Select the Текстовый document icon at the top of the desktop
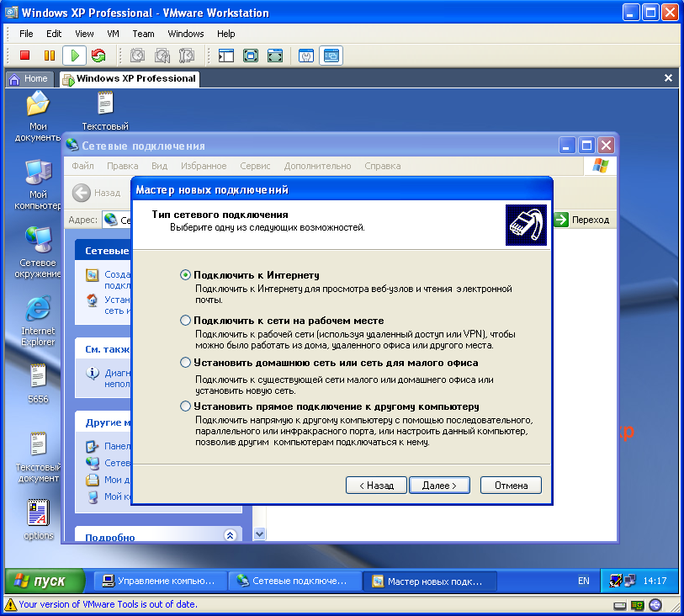 [105, 110]
